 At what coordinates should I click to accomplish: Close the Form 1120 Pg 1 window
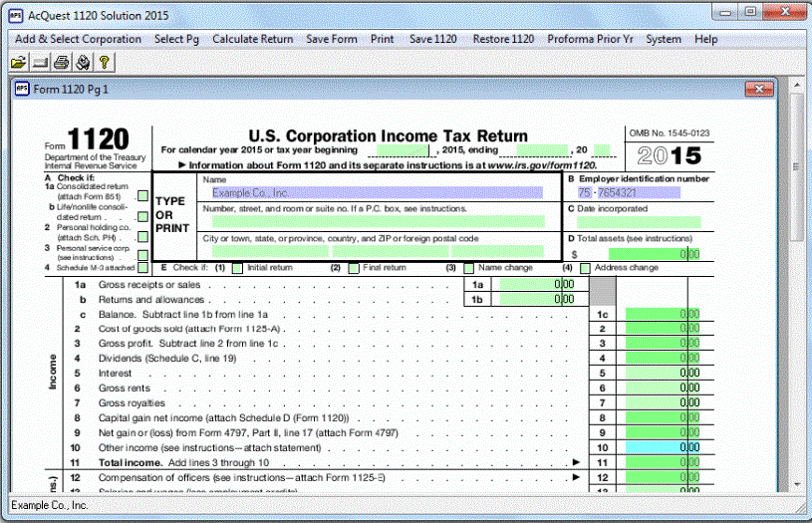coord(759,89)
